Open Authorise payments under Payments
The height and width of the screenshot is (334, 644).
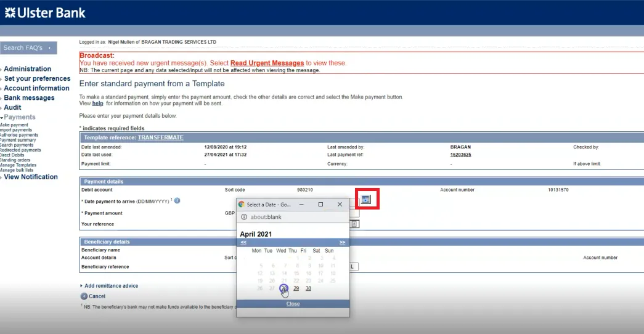(x=19, y=135)
